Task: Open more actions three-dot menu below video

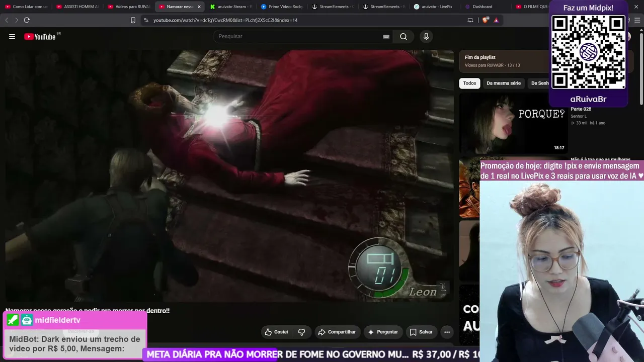Action: click(447, 332)
